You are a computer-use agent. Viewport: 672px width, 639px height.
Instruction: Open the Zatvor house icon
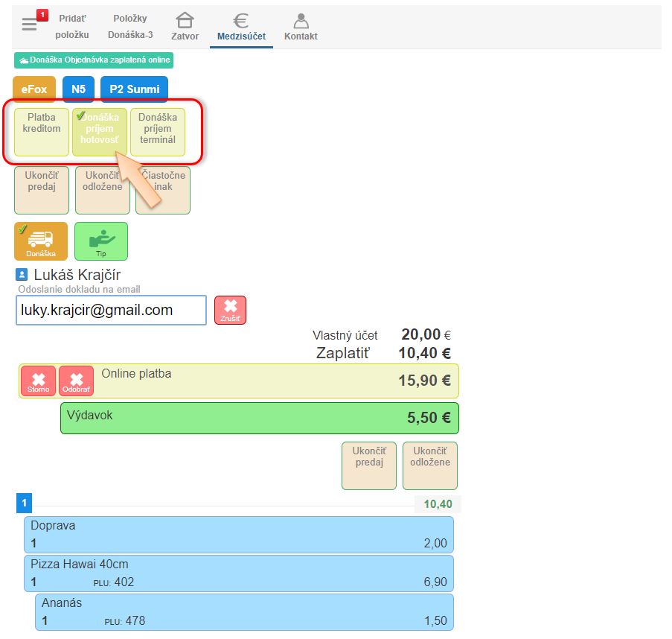(185, 21)
